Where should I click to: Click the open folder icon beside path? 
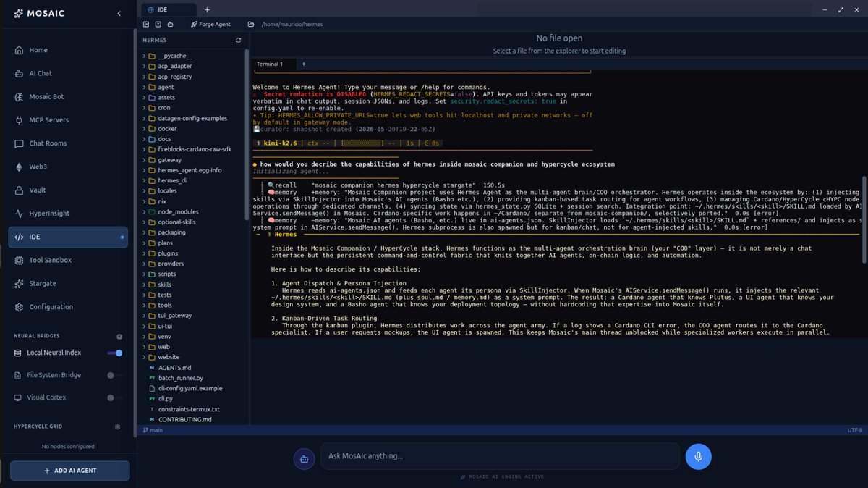(251, 24)
